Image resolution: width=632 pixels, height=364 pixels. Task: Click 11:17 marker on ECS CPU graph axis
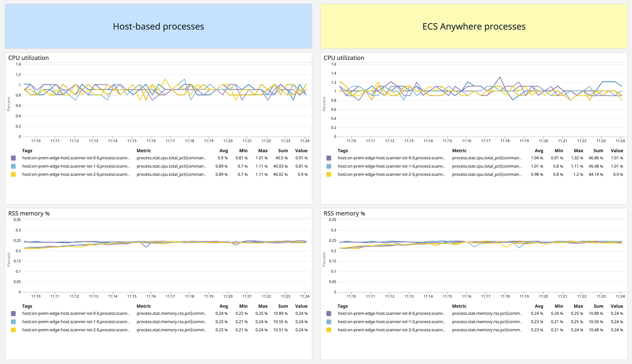pyautogui.click(x=485, y=141)
